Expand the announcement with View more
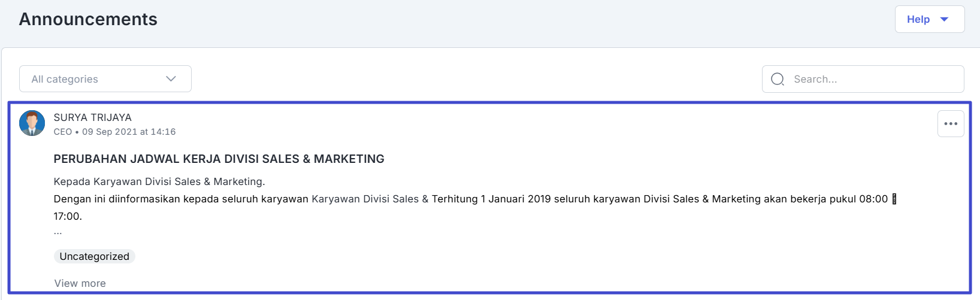Viewport: 980px width, 300px height. click(x=80, y=283)
